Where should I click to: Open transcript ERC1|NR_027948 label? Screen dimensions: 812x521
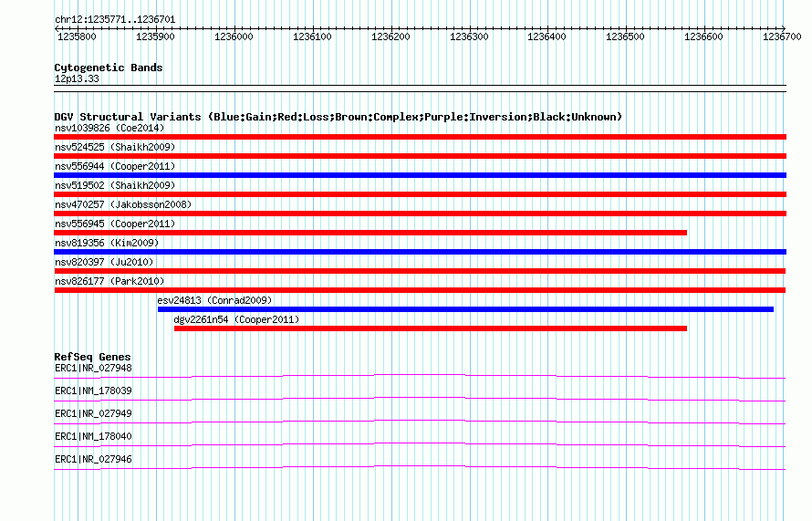(x=93, y=369)
